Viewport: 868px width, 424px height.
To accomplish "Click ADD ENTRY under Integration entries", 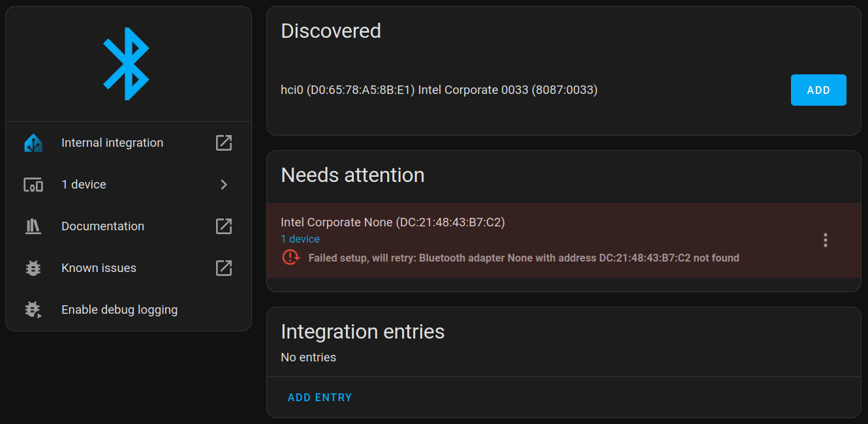I will [320, 397].
